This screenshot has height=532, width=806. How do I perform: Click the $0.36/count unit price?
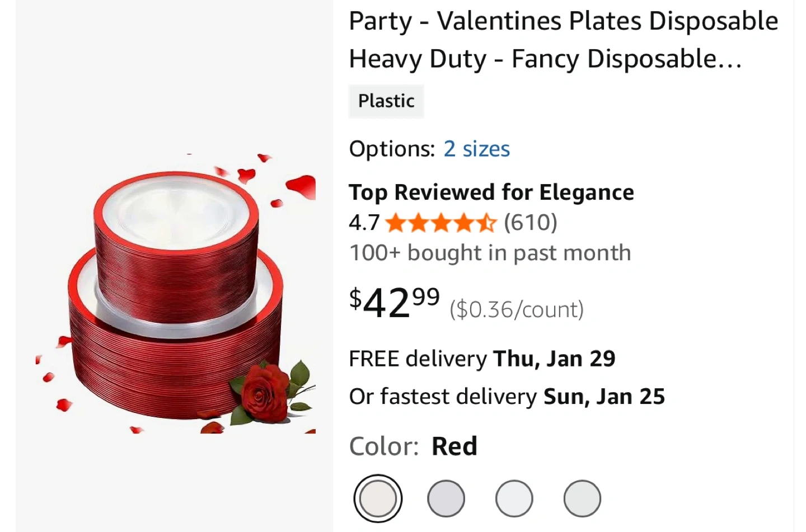click(516, 309)
